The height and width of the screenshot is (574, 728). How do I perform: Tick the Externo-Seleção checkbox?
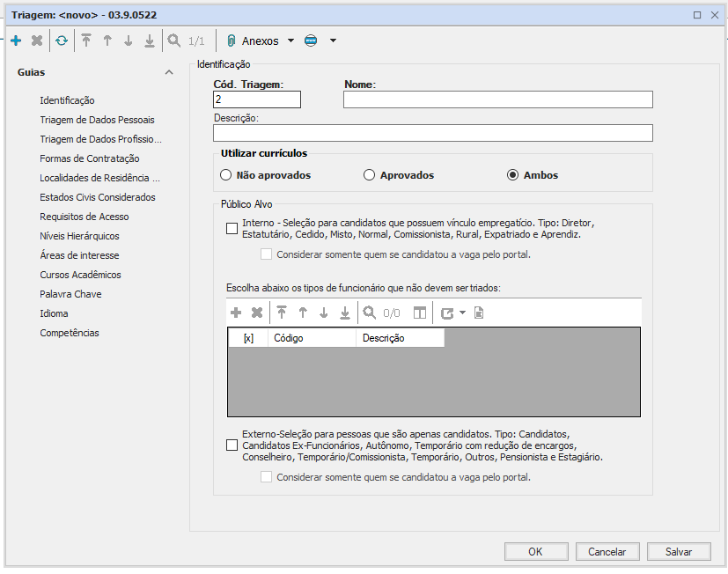coord(232,445)
